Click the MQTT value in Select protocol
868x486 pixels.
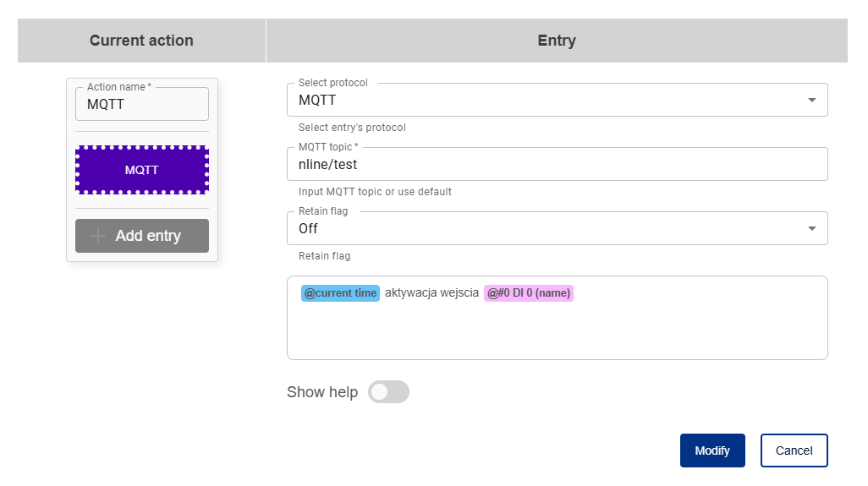[x=318, y=101]
